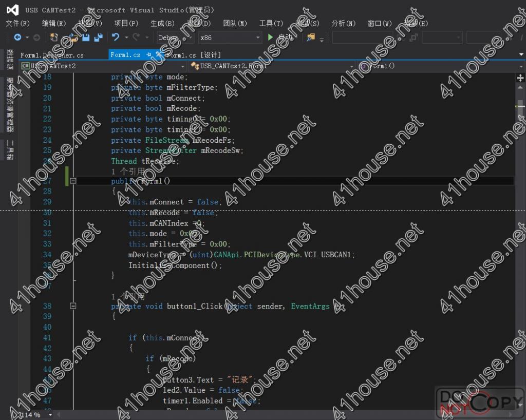Click the Visual Studio logo icon
The image size is (526, 420).
(x=12, y=10)
